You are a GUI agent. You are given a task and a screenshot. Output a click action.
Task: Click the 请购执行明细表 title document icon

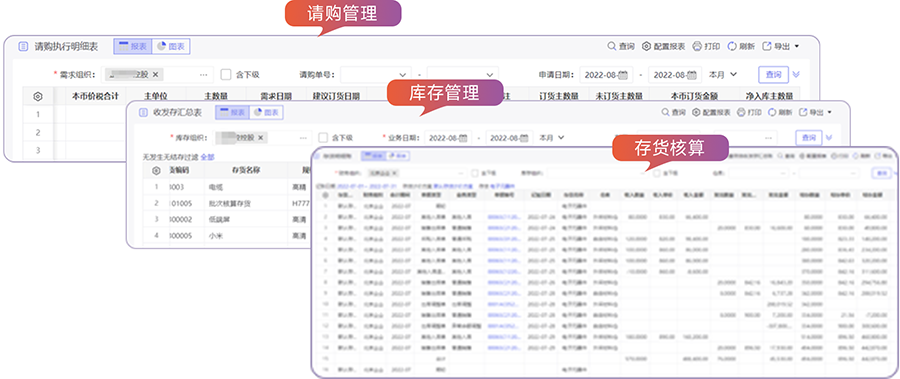tap(23, 47)
